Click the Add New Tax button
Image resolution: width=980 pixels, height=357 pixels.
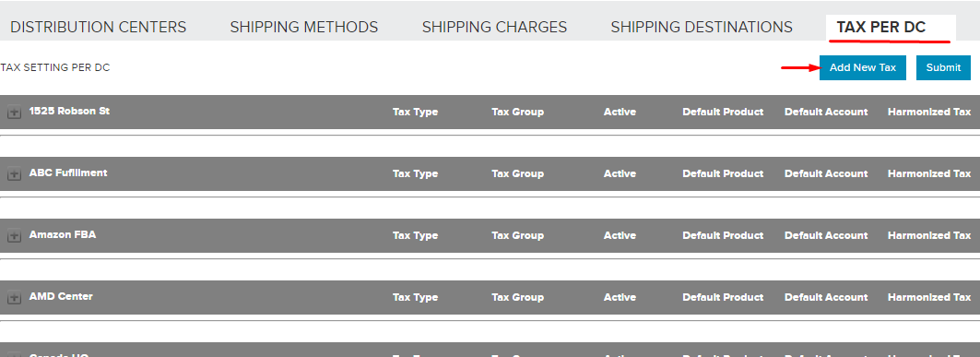click(x=863, y=67)
